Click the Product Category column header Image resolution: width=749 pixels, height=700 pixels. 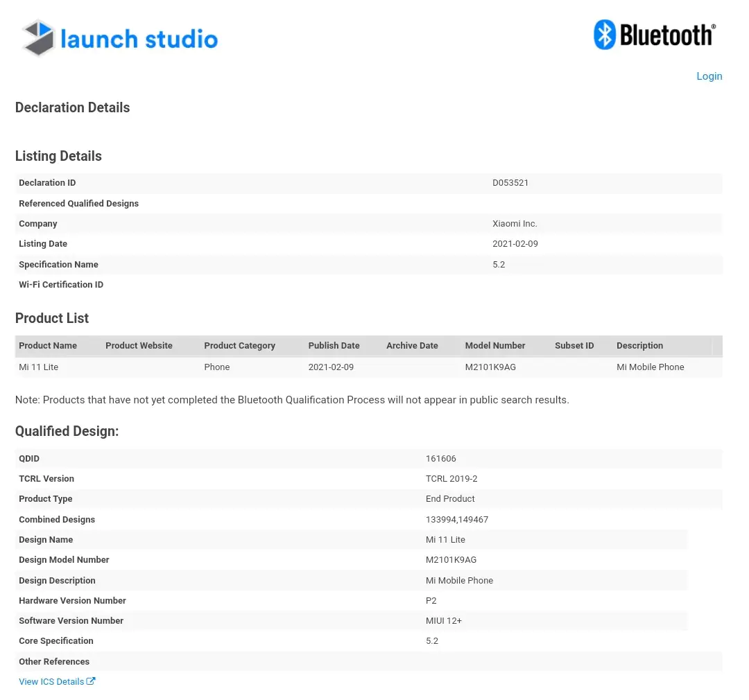click(240, 345)
